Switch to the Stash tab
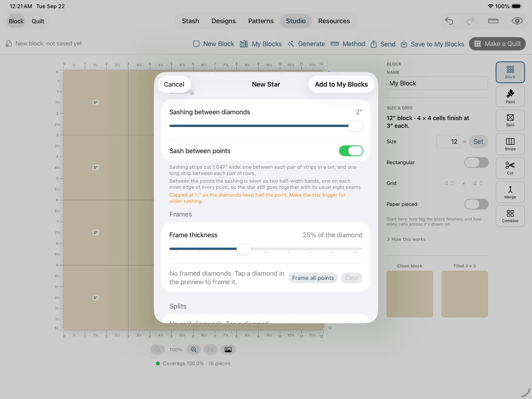The height and width of the screenshot is (399, 532). tap(191, 21)
